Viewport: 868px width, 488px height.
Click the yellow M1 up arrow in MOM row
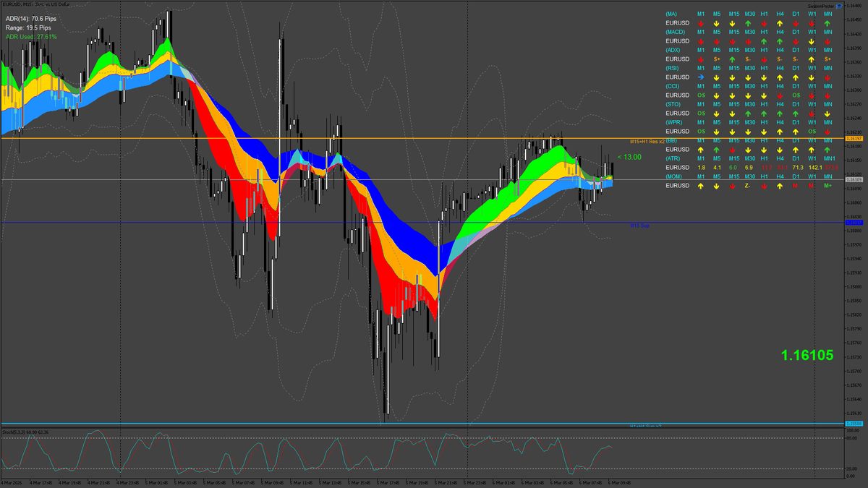tap(701, 186)
